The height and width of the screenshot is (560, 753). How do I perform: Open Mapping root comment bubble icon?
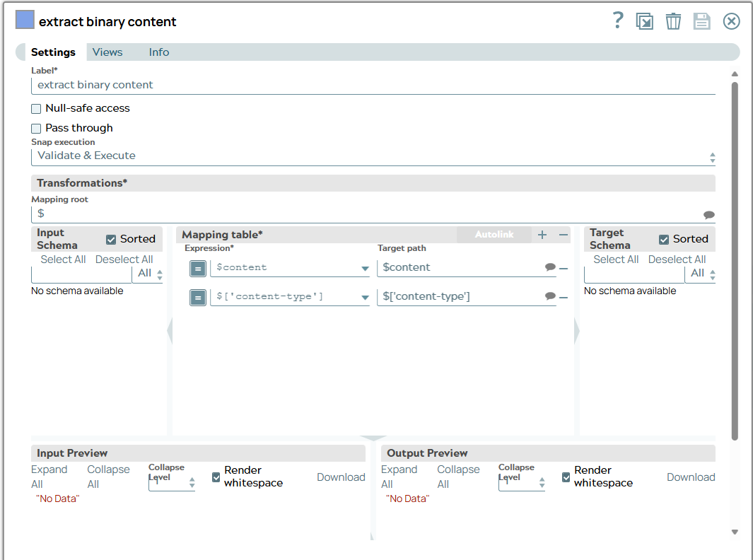709,215
